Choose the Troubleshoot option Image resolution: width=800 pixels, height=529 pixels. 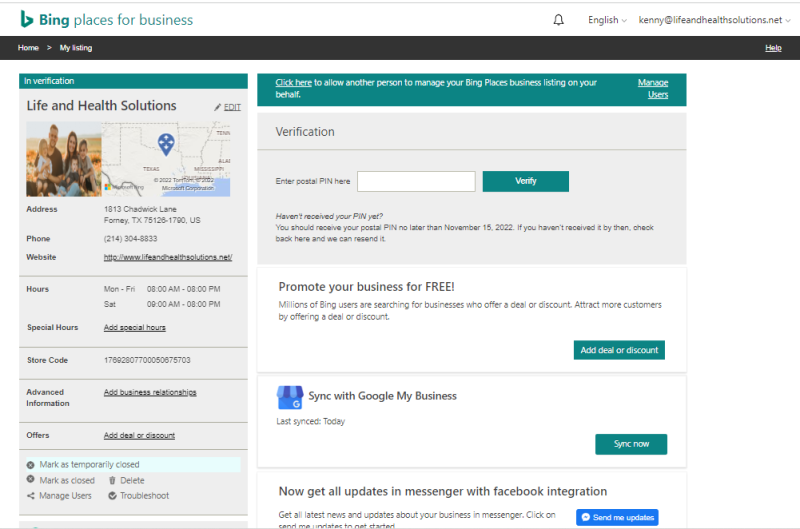pos(144,496)
